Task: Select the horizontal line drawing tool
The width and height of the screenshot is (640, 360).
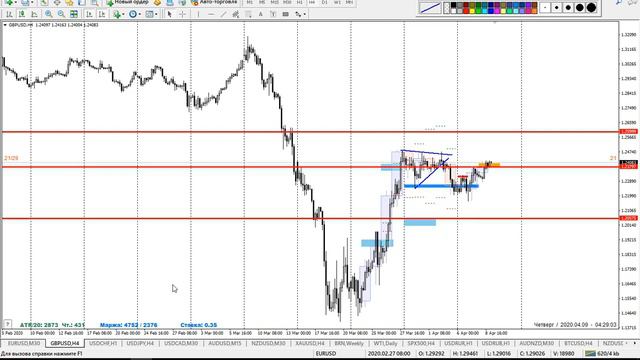Action: pos(211,14)
